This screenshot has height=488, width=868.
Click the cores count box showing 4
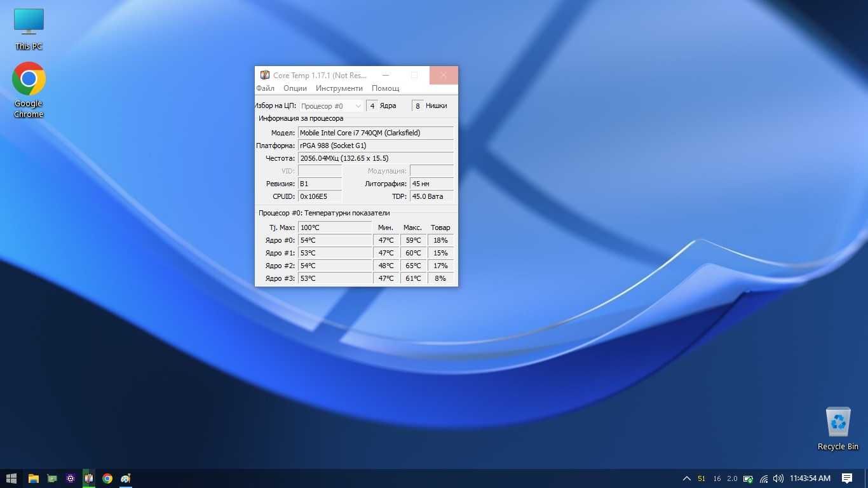click(x=372, y=106)
